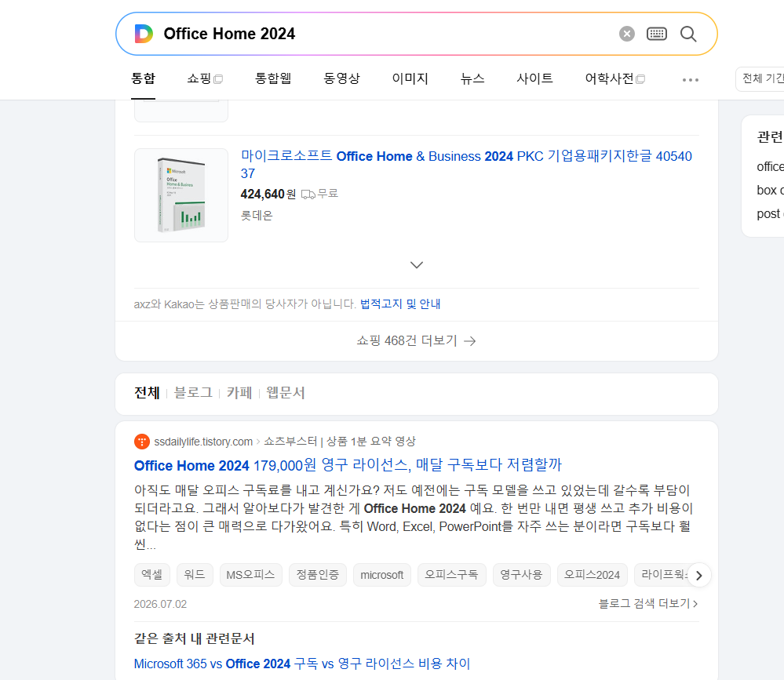This screenshot has width=784, height=680.
Task: Go to the 뉴스 tab
Action: click(472, 78)
